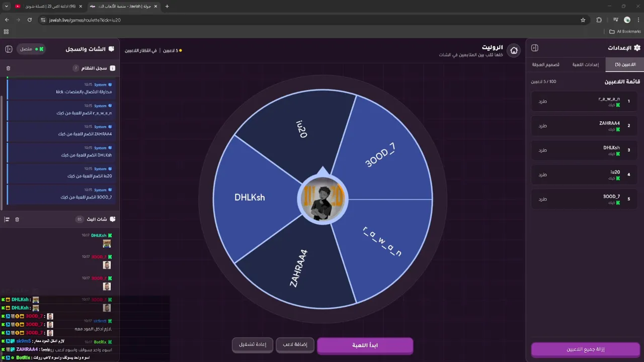This screenshot has height=362, width=644.
Task: Click the chat bubble icon in chat header
Action: 112,49
